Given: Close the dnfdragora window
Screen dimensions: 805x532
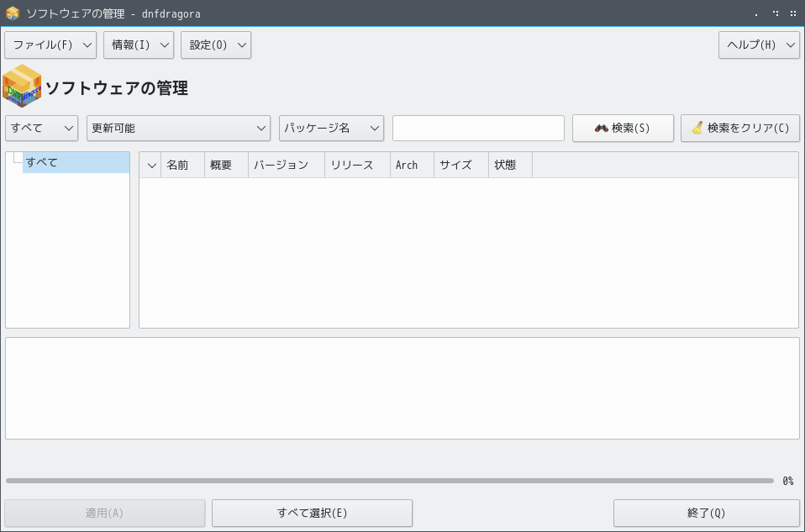Looking at the screenshot, I should 792,13.
